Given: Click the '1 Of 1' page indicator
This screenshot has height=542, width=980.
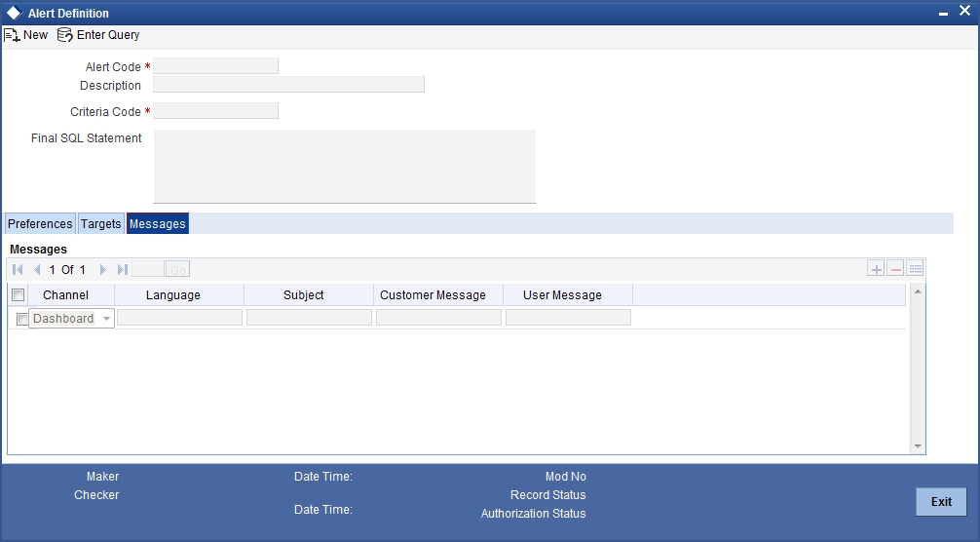Looking at the screenshot, I should (x=67, y=269).
